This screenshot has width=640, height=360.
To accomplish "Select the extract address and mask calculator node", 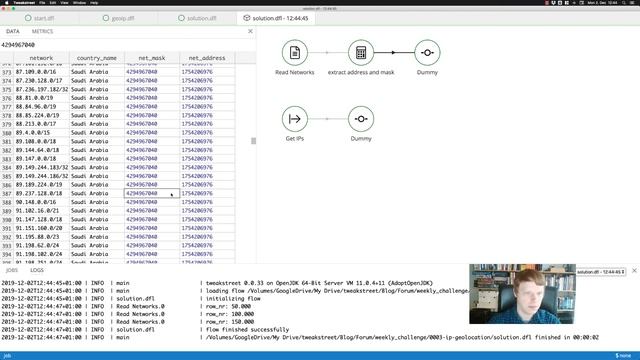I will click(x=361, y=53).
